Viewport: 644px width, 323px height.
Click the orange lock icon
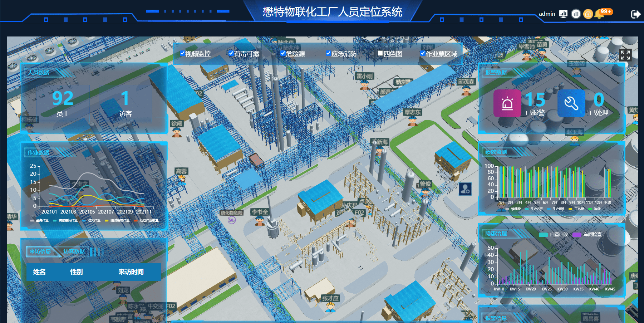pos(588,14)
